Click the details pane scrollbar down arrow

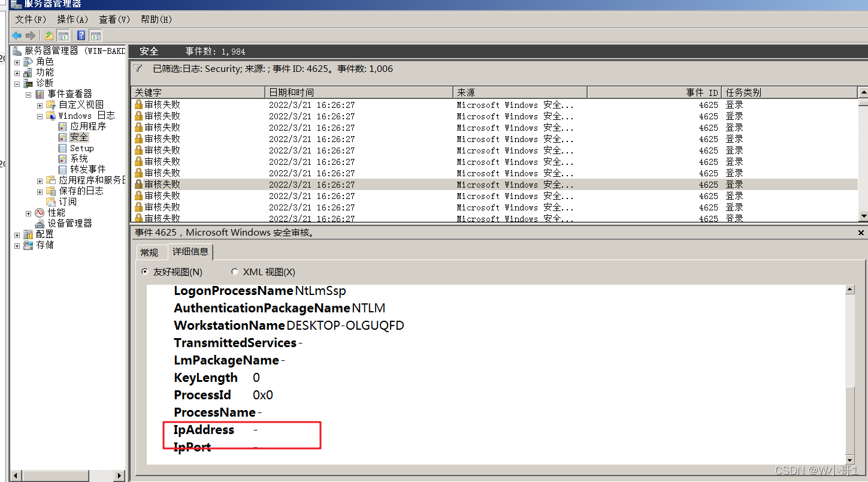(x=849, y=459)
